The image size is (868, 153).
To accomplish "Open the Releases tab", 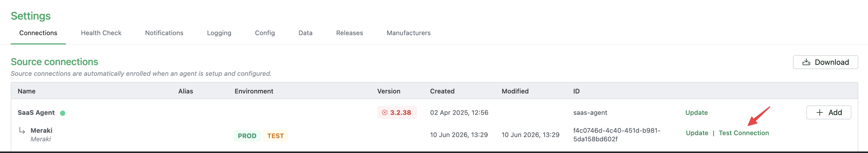I will 349,33.
